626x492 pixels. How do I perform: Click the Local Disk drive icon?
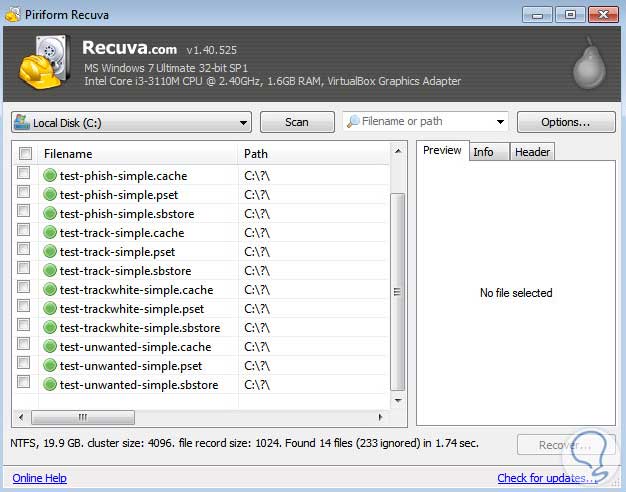pos(22,122)
